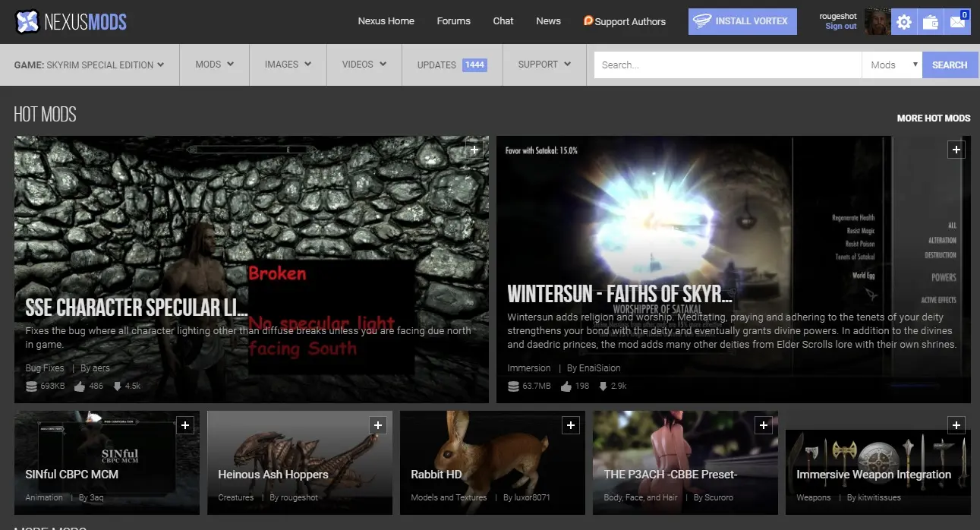This screenshot has height=530, width=980.
Task: Open THE P3ACH -CBBE Preset- title
Action: click(671, 475)
